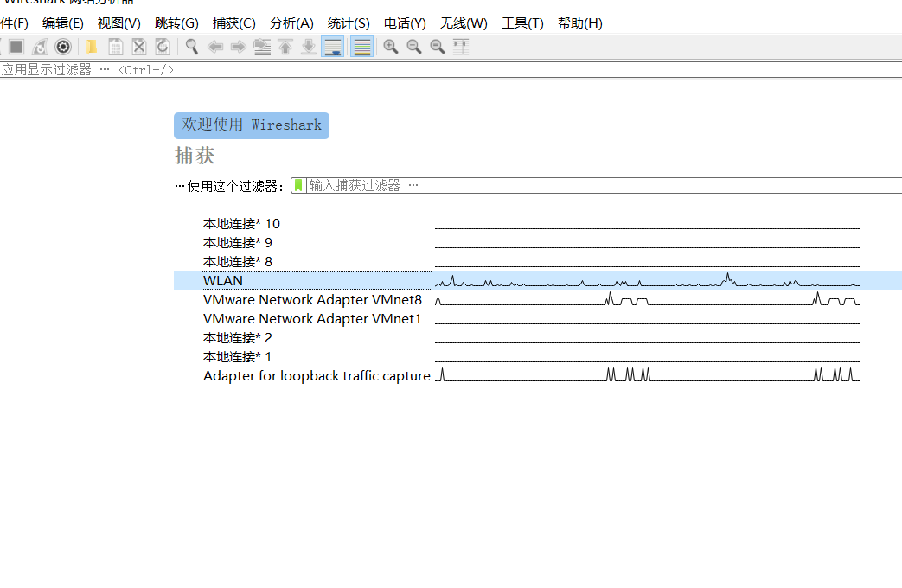
Task: Click the display filter input field
Action: tap(451, 70)
